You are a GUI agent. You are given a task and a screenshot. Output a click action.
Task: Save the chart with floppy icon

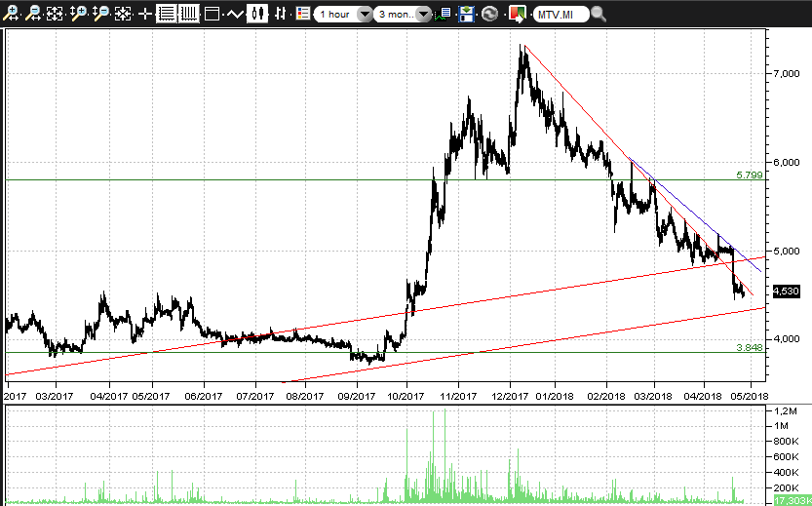[467, 14]
